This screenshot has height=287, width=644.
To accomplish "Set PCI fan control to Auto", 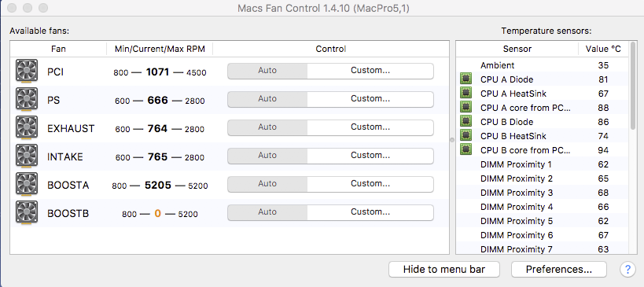I will point(267,71).
